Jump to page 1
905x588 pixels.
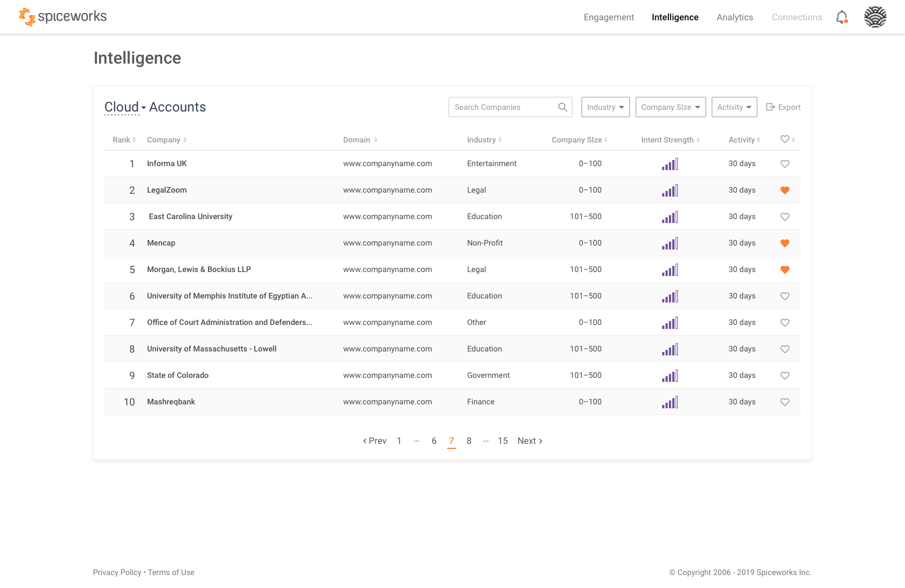[x=399, y=441]
